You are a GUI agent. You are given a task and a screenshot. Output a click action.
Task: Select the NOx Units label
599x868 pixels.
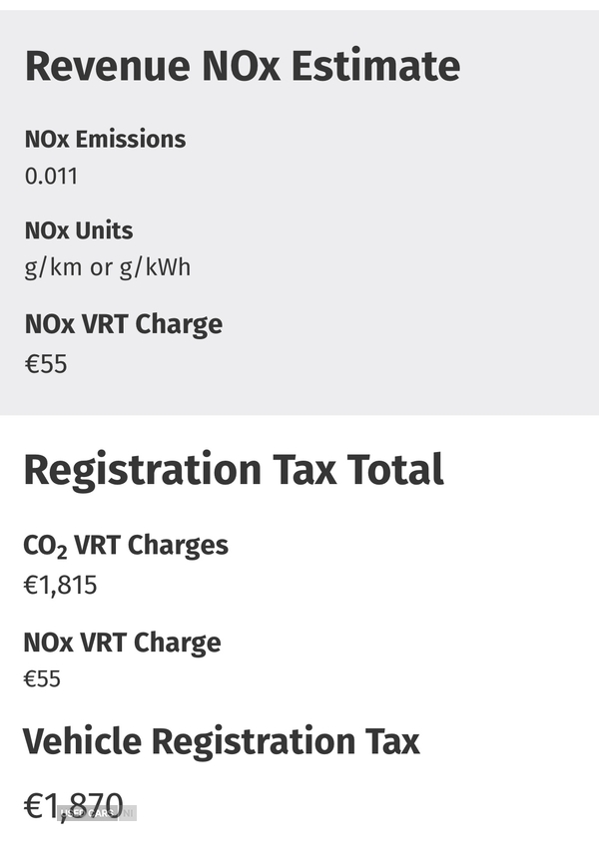click(79, 230)
